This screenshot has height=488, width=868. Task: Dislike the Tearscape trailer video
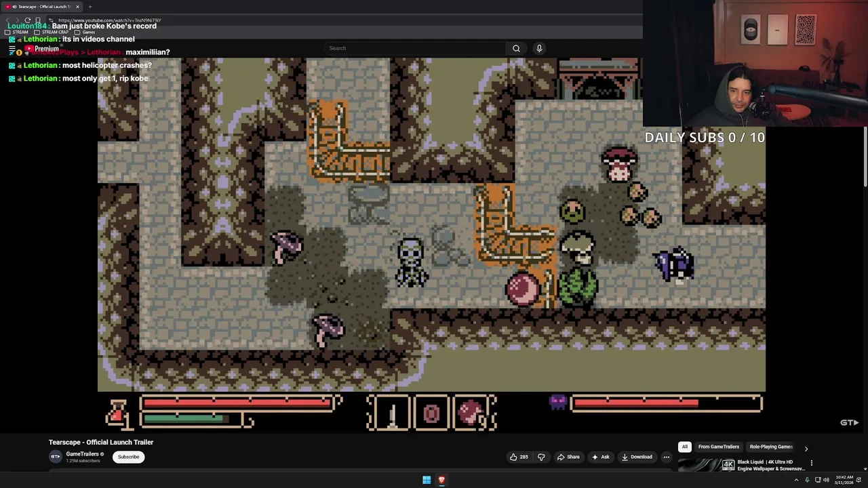541,457
